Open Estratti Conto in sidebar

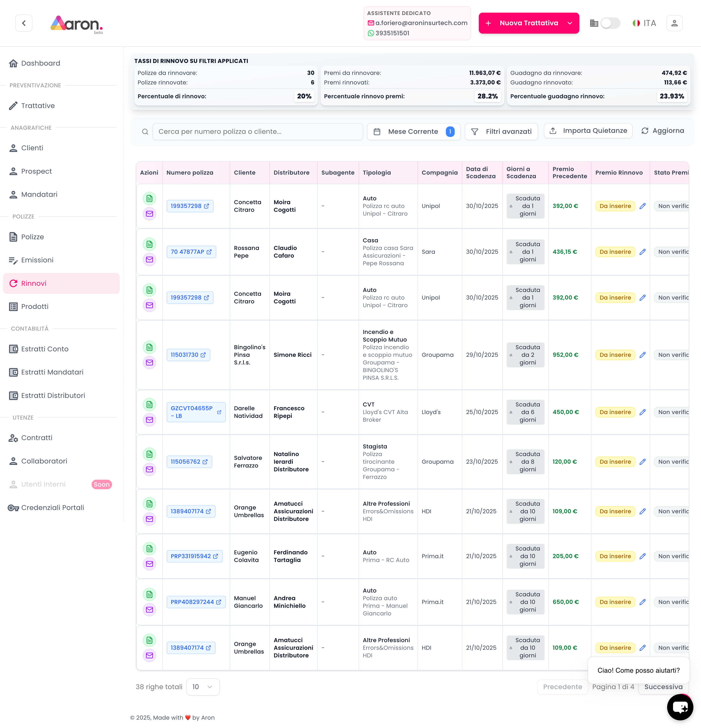tap(45, 349)
